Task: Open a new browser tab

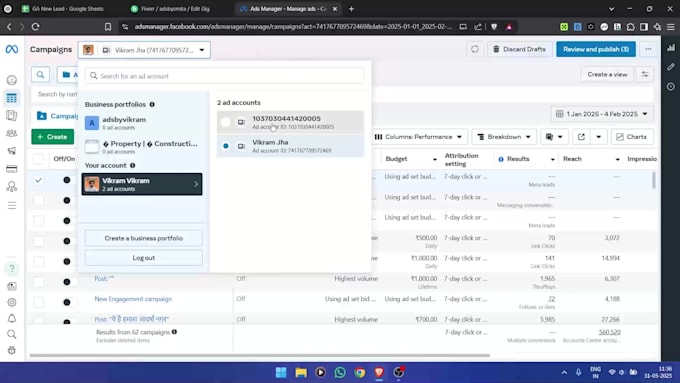Action: [x=351, y=9]
